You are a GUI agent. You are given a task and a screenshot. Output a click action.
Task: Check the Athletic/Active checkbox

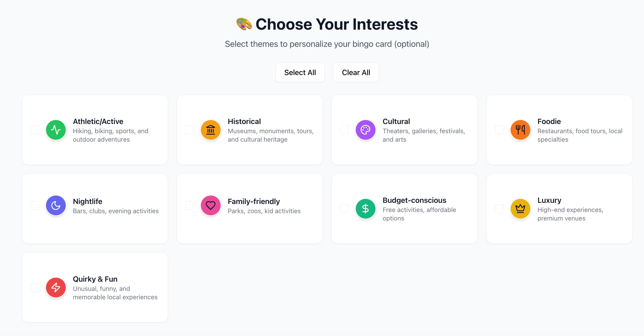(34, 130)
